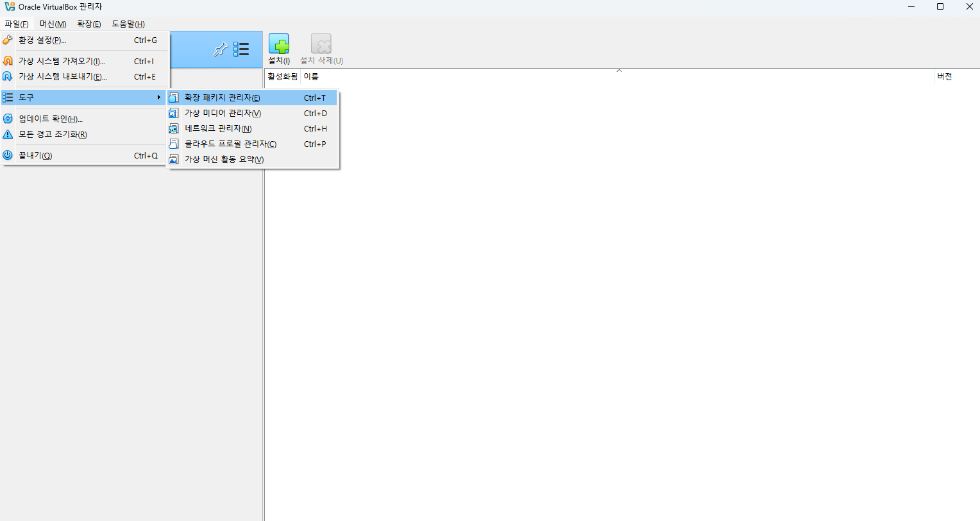
Task: Click the pin icon in tools panel
Action: click(x=221, y=49)
